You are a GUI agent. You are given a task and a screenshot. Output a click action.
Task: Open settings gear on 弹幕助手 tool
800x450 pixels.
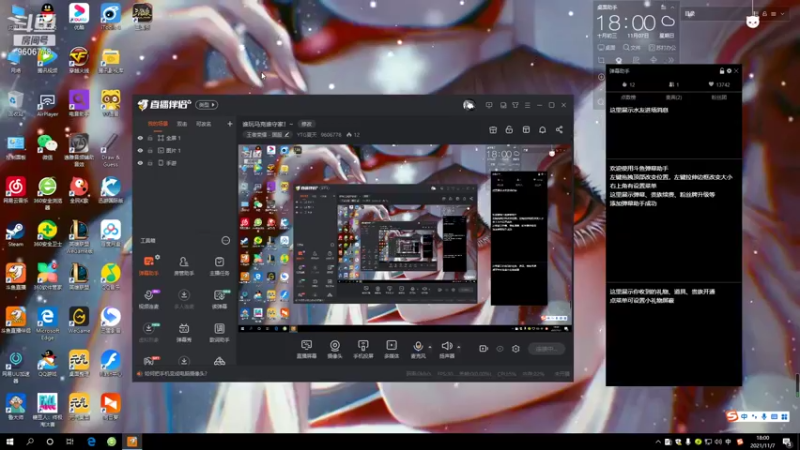pos(158,257)
